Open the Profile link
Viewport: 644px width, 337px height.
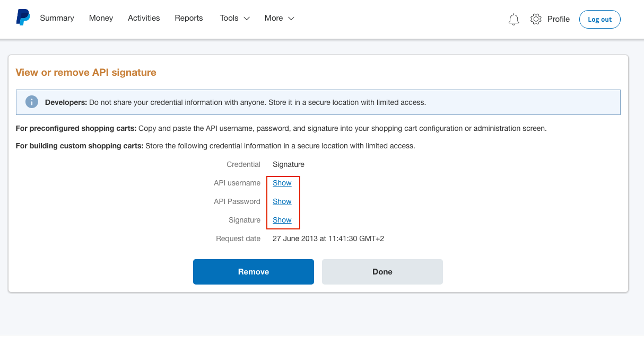click(558, 19)
